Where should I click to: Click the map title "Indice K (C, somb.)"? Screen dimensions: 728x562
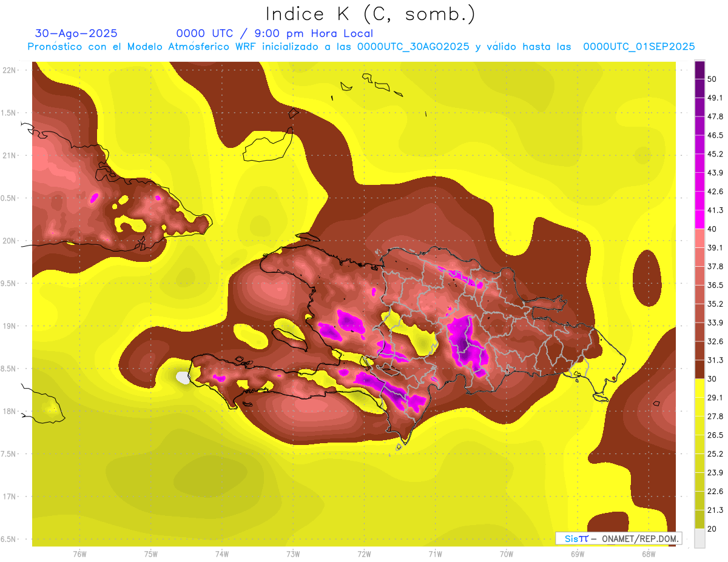point(370,14)
